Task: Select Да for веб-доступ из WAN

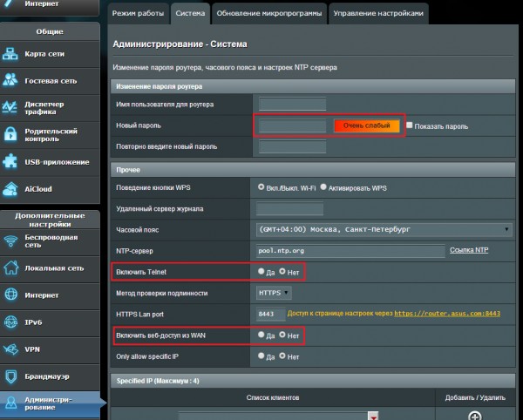Action: [261, 335]
